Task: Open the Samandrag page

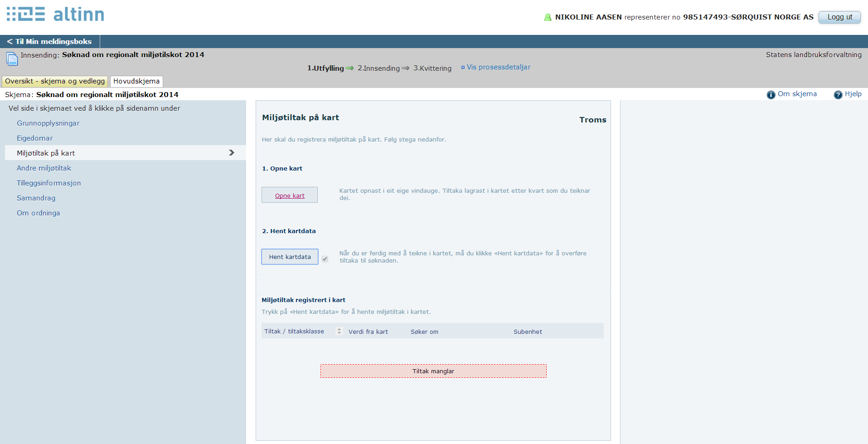Action: pos(36,198)
